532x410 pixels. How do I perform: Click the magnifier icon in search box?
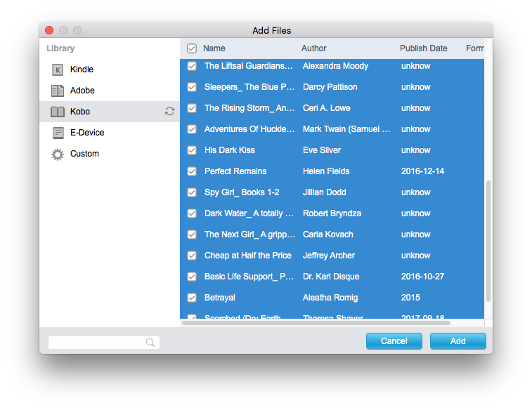pos(150,343)
